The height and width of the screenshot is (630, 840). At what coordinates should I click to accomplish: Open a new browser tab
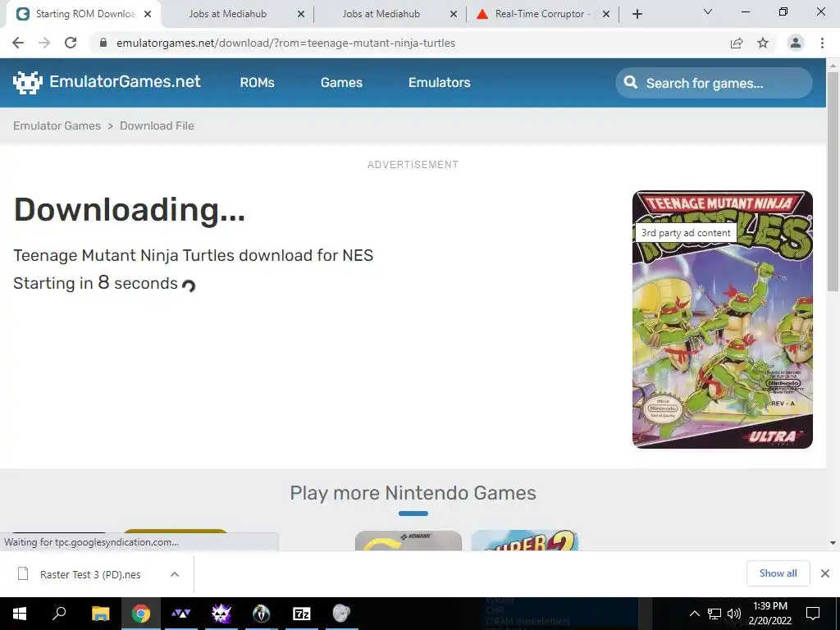point(637,14)
